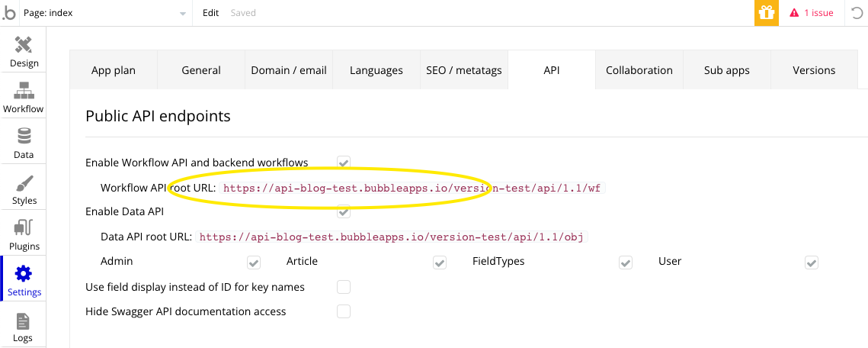868x348 pixels.
Task: Open the 1 issue warning indicator
Action: pyautogui.click(x=812, y=13)
